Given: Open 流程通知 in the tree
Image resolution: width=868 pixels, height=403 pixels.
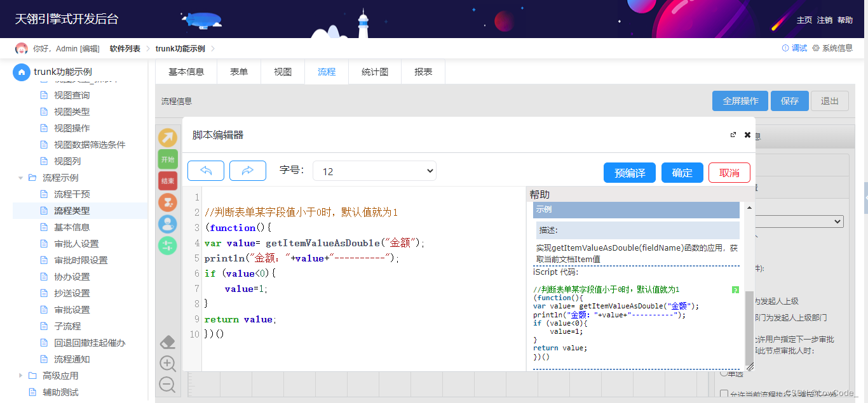Looking at the screenshot, I should 72,359.
